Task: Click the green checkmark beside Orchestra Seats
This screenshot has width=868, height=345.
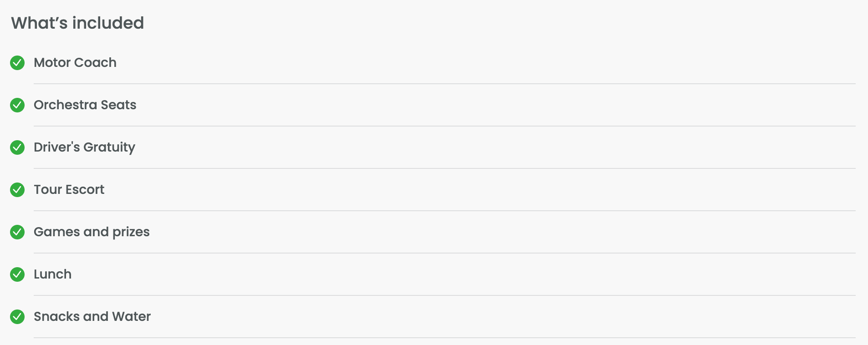Action: point(17,105)
